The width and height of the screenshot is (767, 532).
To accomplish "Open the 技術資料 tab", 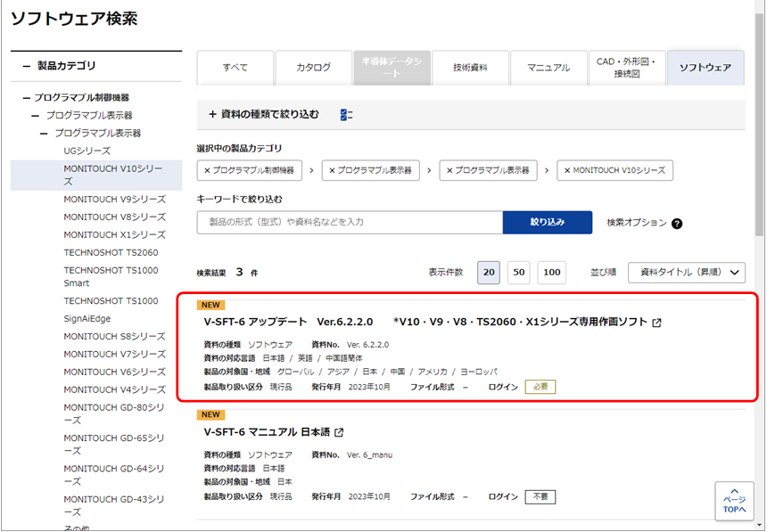I will tap(470, 68).
